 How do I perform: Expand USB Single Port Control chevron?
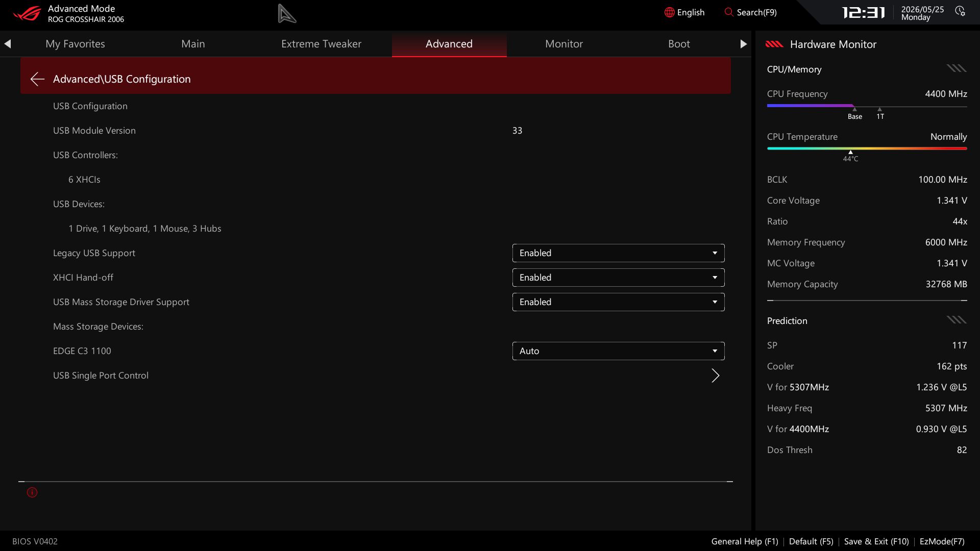[x=716, y=375]
